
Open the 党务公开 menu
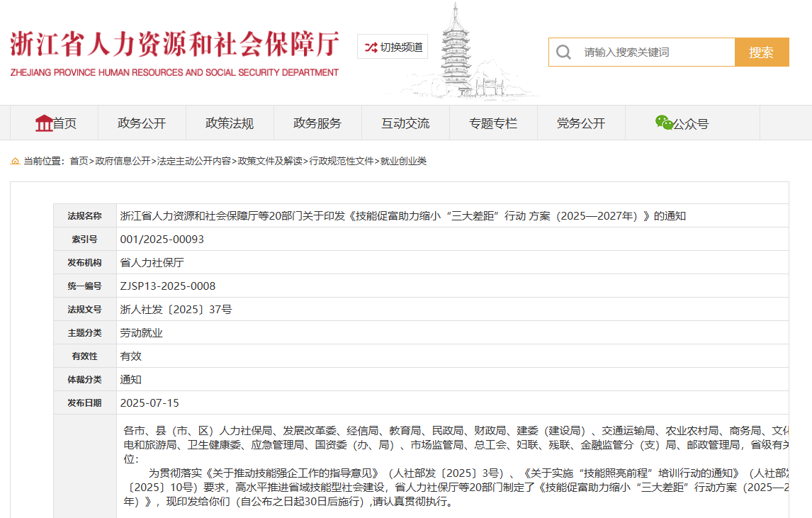coord(581,123)
